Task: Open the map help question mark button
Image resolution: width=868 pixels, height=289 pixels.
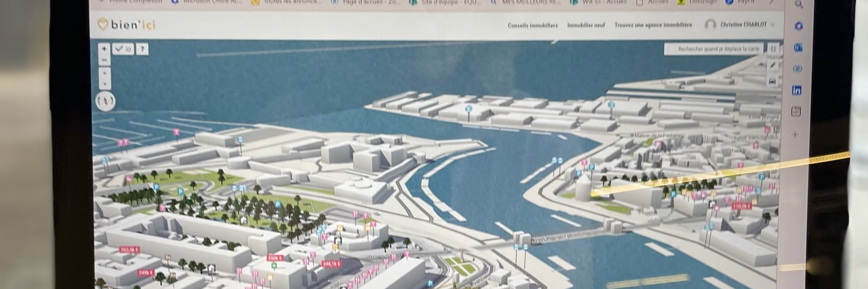Action: [142, 49]
